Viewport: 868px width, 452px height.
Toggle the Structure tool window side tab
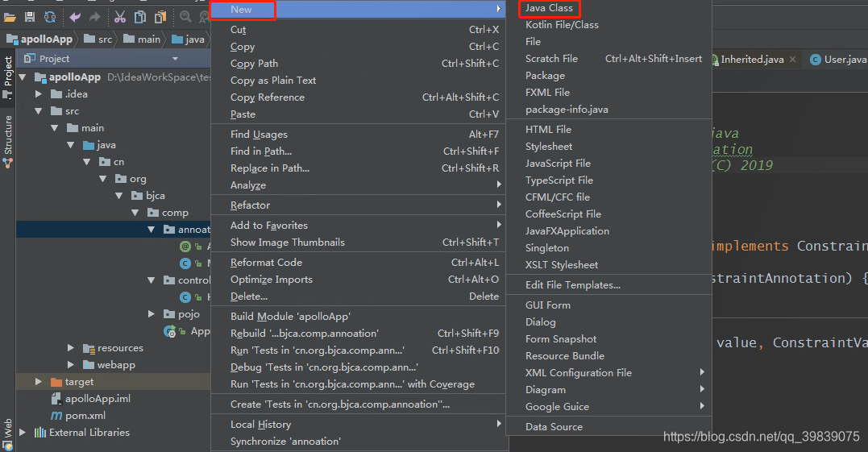[8, 141]
